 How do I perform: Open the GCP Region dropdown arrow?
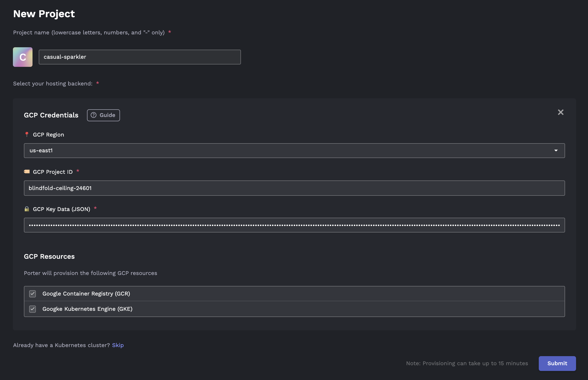(x=556, y=151)
